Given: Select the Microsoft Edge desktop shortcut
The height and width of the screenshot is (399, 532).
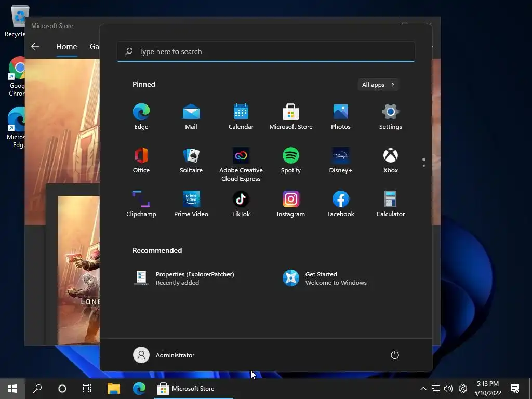Looking at the screenshot, I should click(x=16, y=128).
